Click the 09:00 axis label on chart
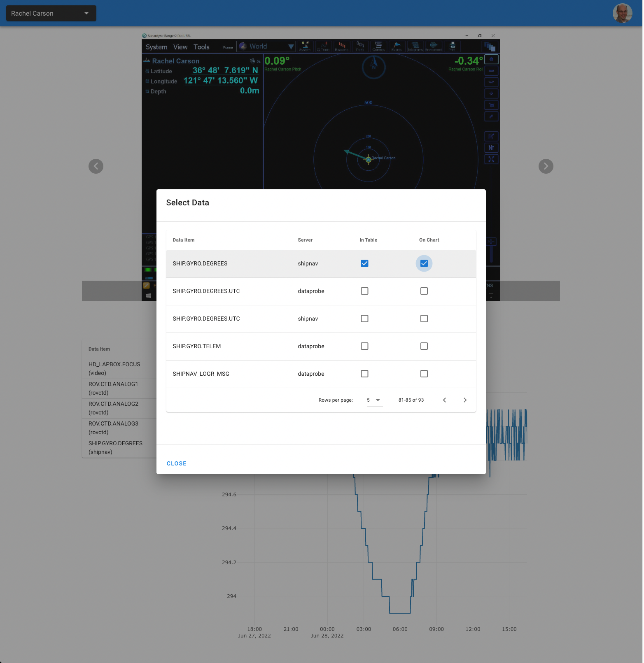 [436, 629]
